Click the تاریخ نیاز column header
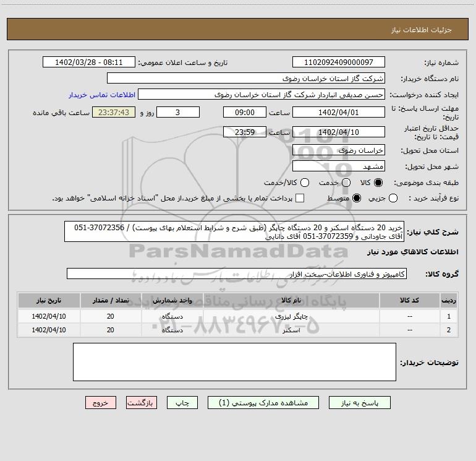The height and width of the screenshot is (461, 476). click(49, 300)
